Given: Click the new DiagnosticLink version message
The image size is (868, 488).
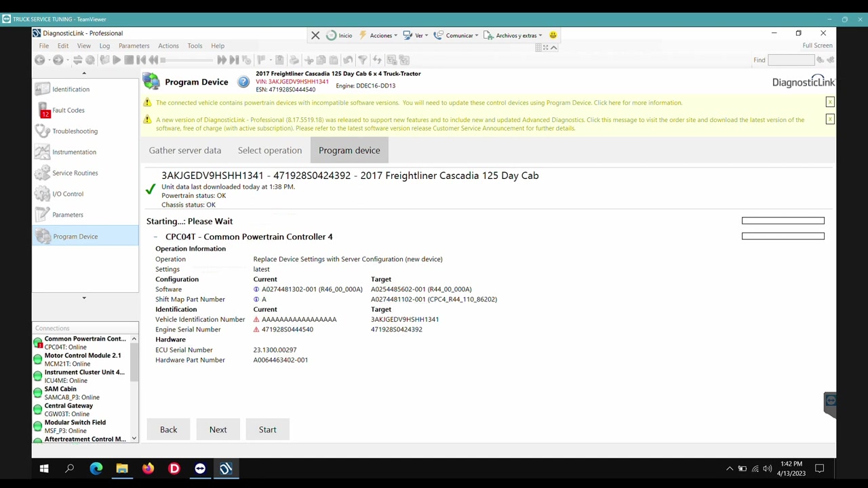Looking at the screenshot, I should pos(480,124).
